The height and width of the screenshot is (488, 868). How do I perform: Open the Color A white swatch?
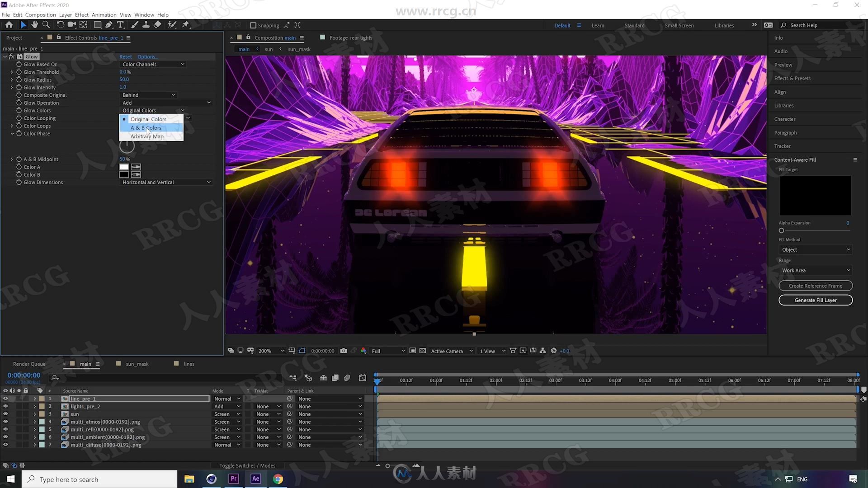(x=124, y=167)
